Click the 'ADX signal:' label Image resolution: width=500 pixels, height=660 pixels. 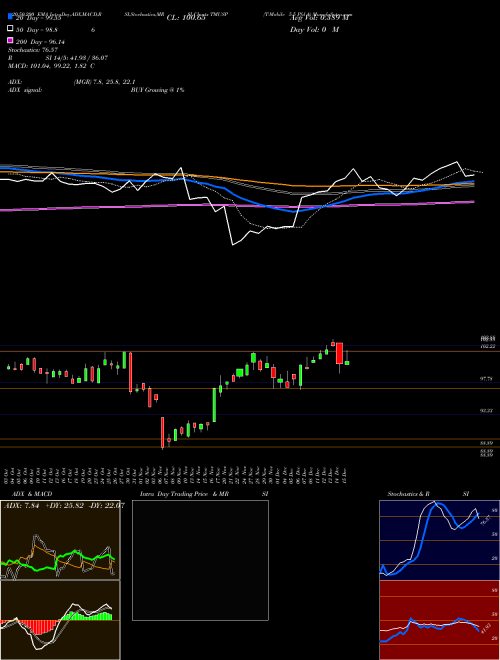coord(25,90)
